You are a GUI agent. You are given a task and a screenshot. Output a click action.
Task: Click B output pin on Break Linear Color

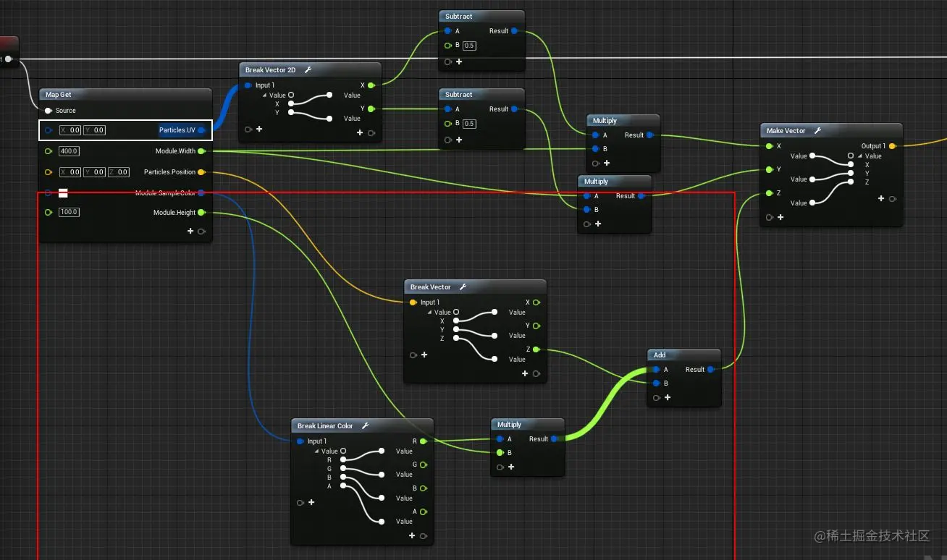423,488
